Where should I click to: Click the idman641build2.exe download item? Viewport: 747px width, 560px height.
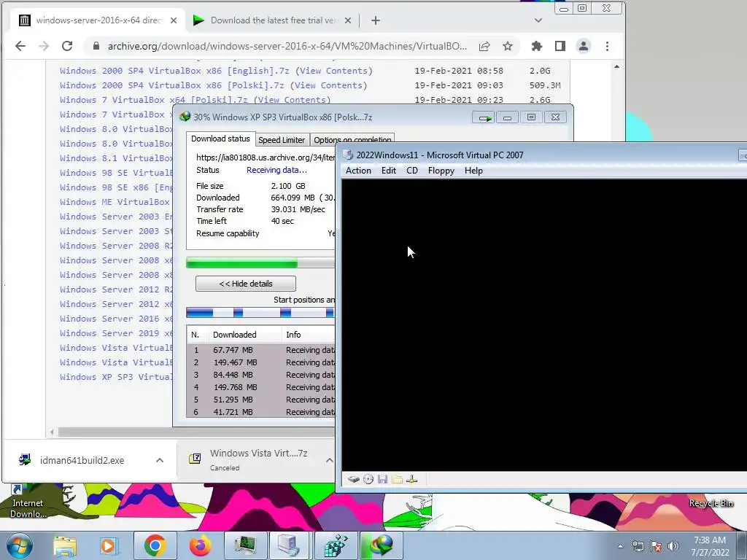82,460
